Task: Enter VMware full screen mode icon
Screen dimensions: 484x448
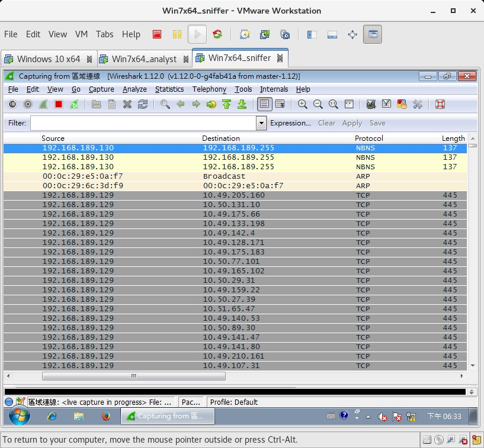Action: (352, 34)
